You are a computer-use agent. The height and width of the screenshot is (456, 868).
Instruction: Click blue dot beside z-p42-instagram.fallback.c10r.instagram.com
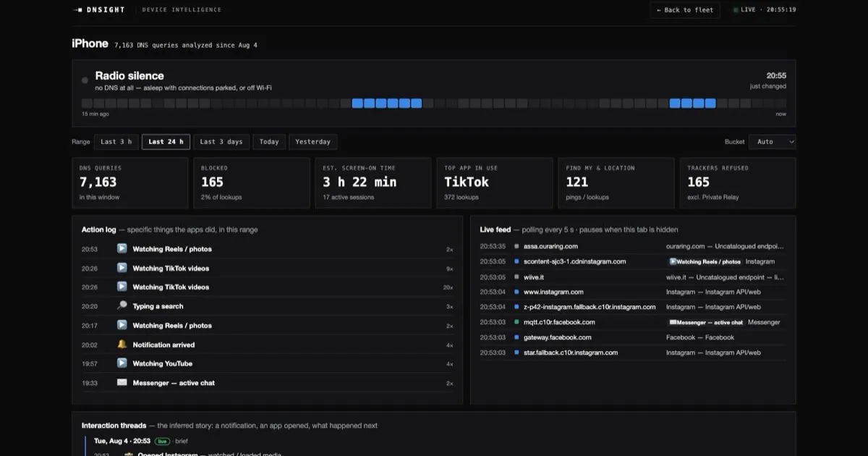point(516,307)
